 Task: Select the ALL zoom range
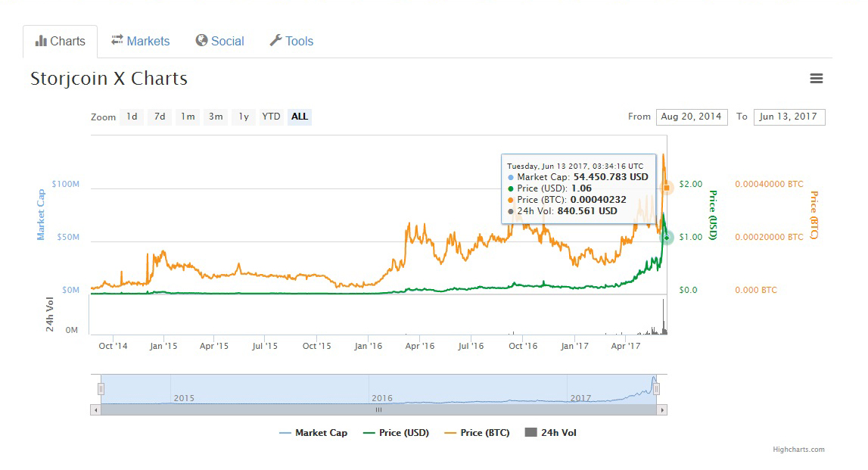tap(300, 117)
